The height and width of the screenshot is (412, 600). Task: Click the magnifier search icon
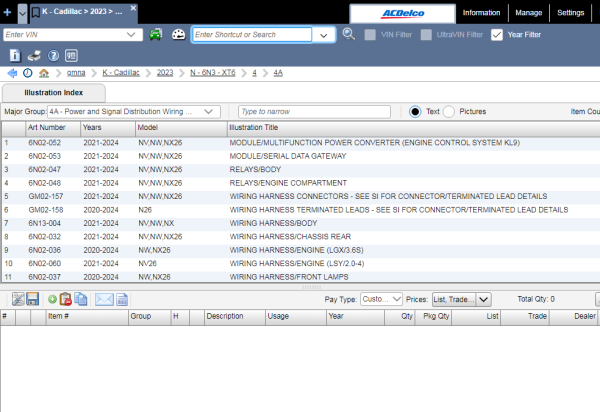pyautogui.click(x=349, y=34)
